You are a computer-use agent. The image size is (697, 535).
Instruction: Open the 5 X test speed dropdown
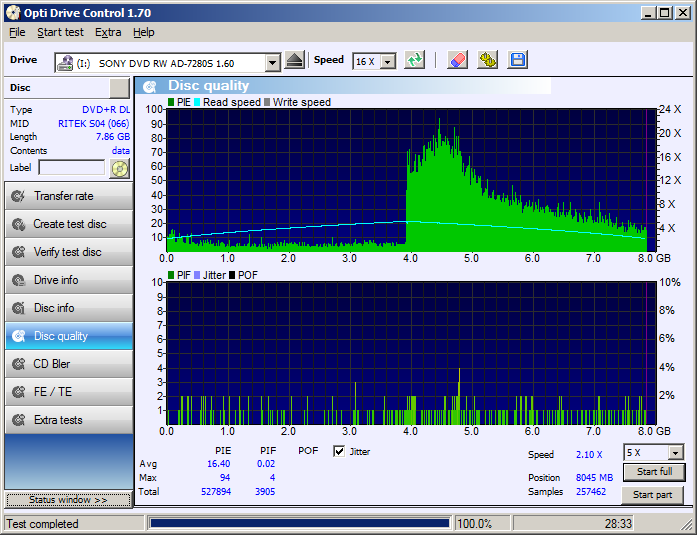point(675,453)
